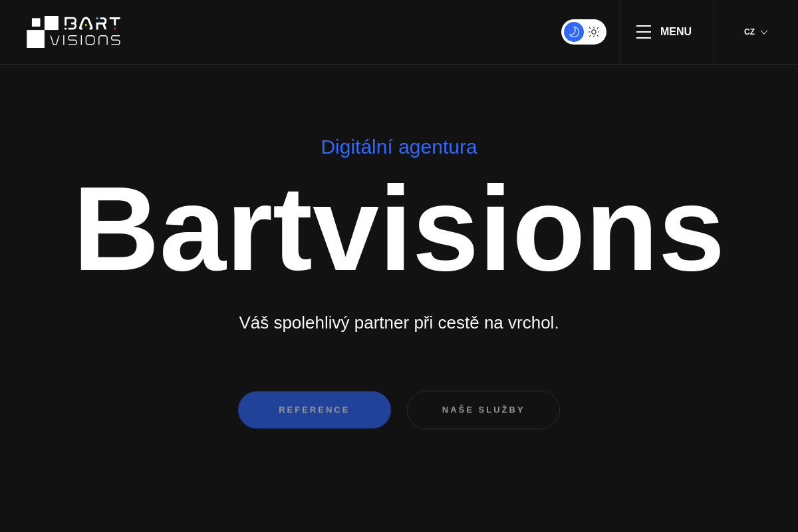Click the large Bartvisions headline
The image size is (798, 532).
(x=399, y=228)
